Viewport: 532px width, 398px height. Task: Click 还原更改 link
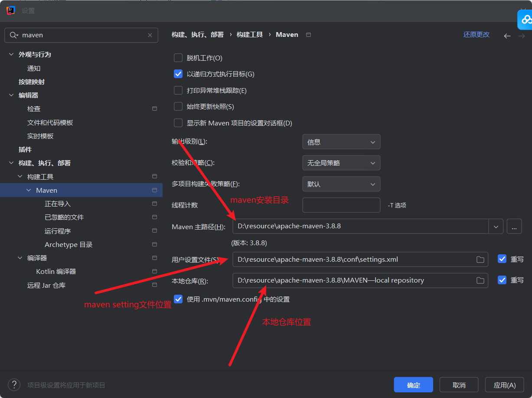pos(477,35)
